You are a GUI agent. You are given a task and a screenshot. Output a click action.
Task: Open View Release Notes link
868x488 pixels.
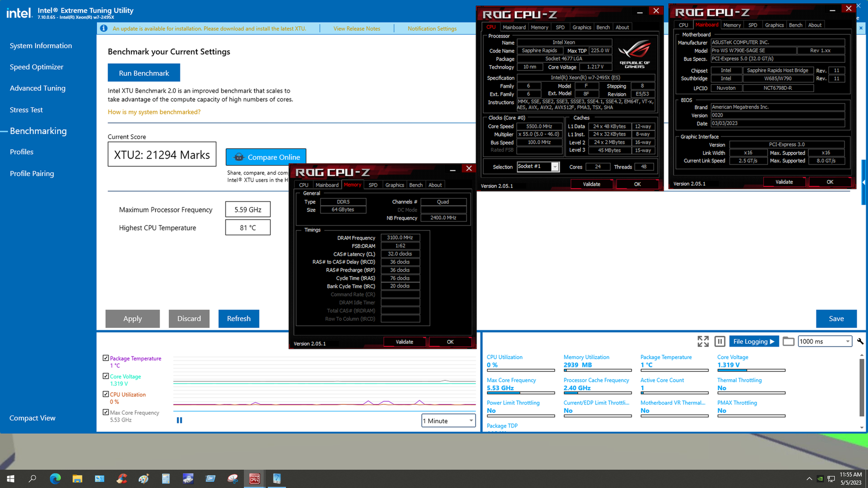(x=357, y=28)
